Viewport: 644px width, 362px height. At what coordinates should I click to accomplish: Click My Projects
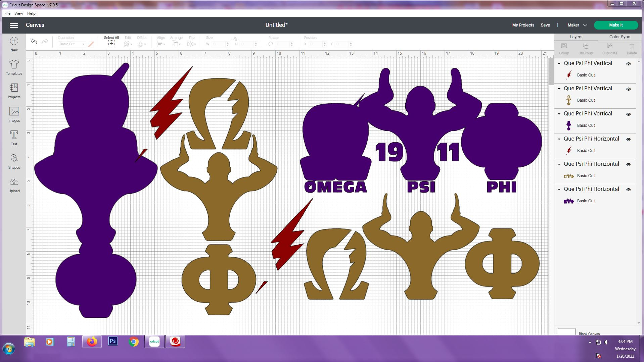pos(523,25)
